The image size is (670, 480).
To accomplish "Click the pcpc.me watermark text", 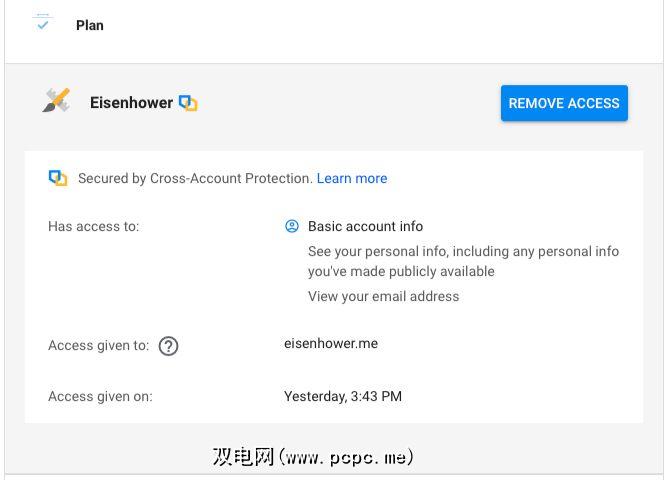I will click(x=313, y=457).
